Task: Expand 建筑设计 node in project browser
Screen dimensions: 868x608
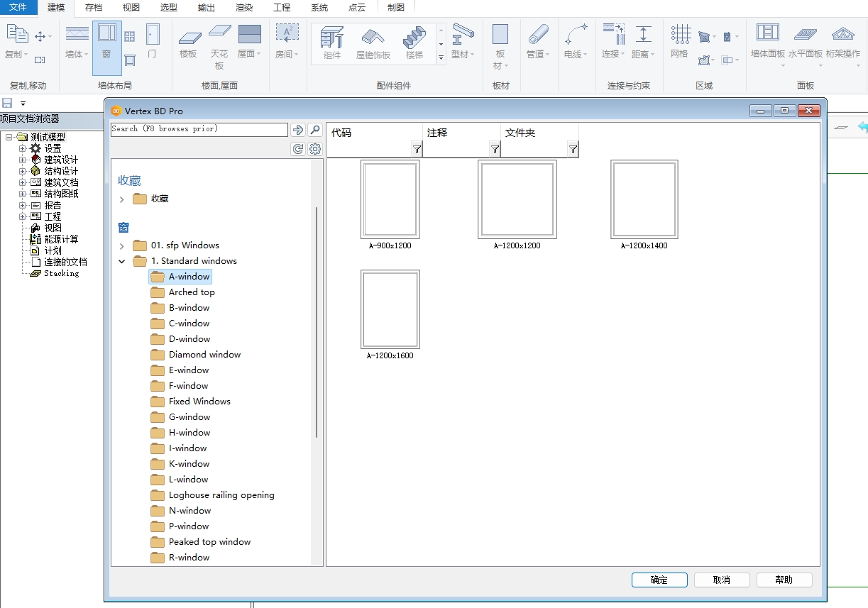Action: tap(23, 160)
